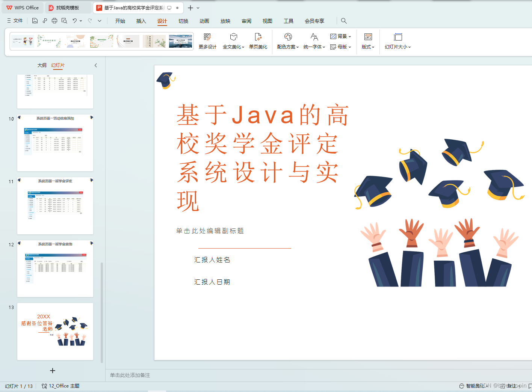The width and height of the screenshot is (532, 392).
Task: Select the thank-you slide 13 thumbnail
Action: pyautogui.click(x=55, y=331)
